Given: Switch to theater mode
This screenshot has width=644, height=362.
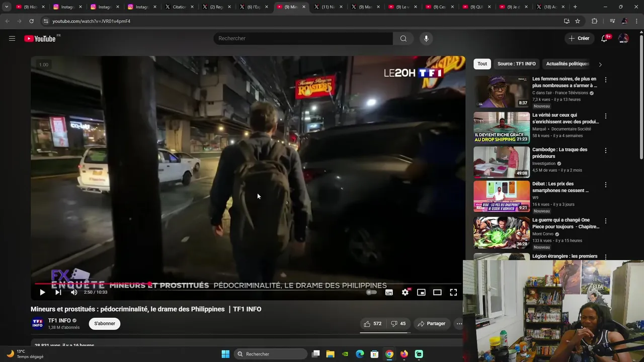Looking at the screenshot, I should point(437,292).
